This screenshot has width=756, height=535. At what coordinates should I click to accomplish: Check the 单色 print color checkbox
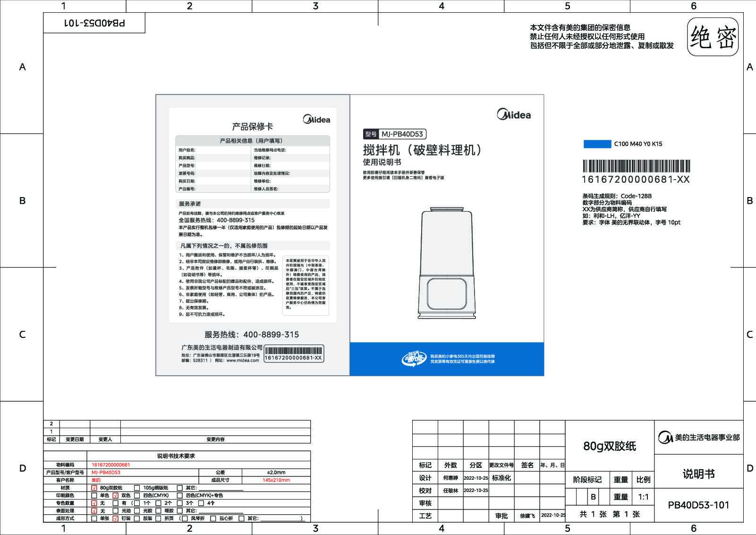click(x=94, y=495)
